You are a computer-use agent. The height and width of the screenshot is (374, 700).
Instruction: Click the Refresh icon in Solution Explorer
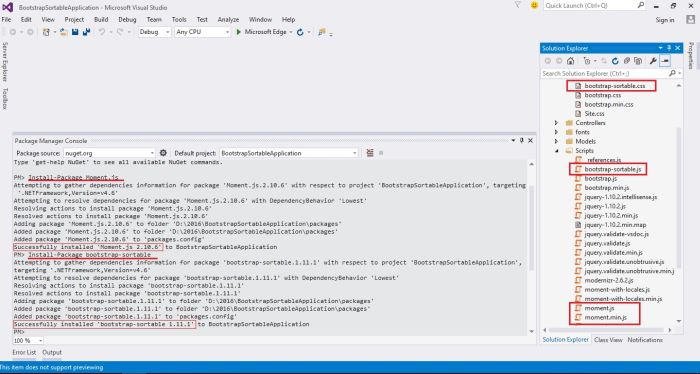(x=615, y=61)
